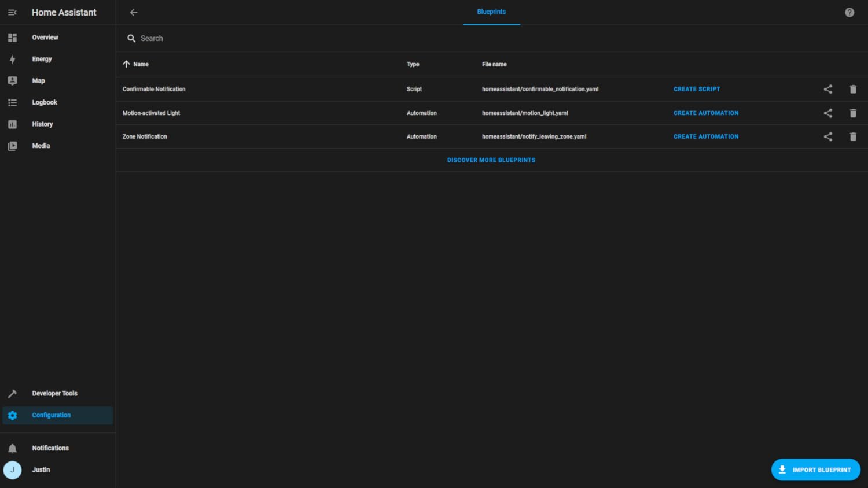
Task: Collapse the sidebar menu icon
Action: [x=12, y=12]
